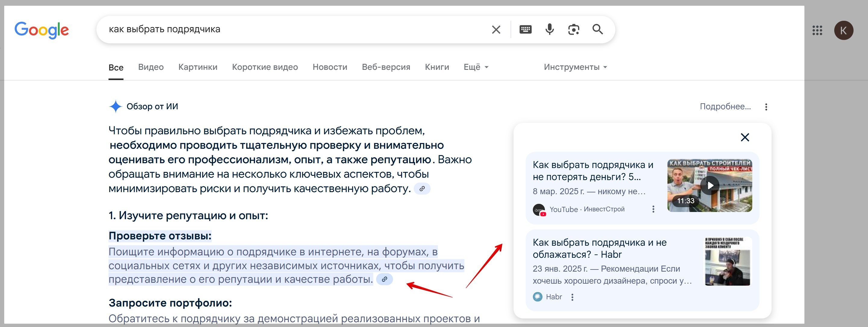Click source link icon after reviews paragraph

(x=384, y=279)
